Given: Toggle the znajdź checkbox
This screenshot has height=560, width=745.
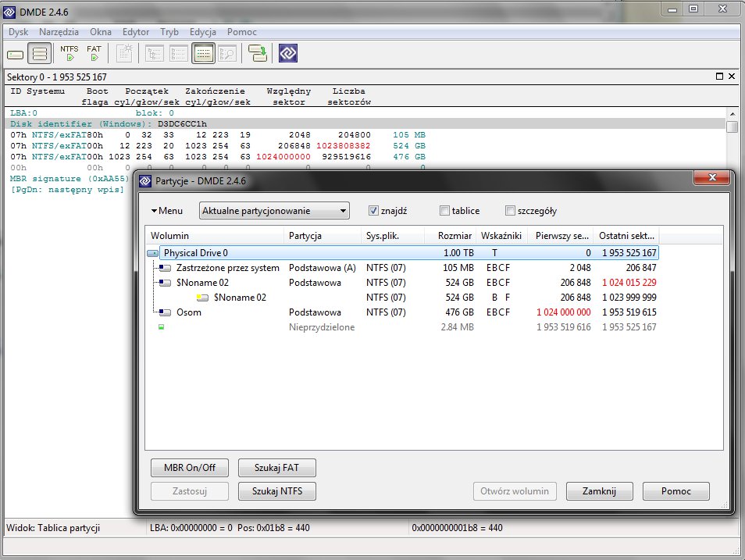Looking at the screenshot, I should tap(373, 211).
